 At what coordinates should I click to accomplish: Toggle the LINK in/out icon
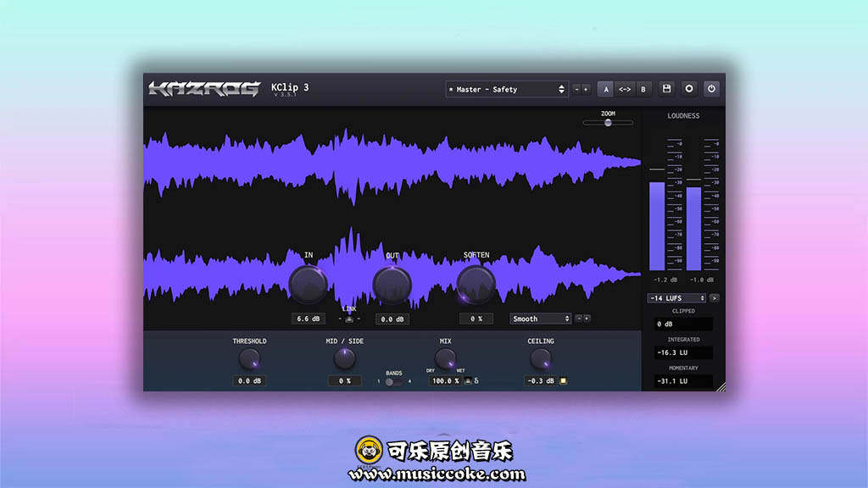pos(349,319)
